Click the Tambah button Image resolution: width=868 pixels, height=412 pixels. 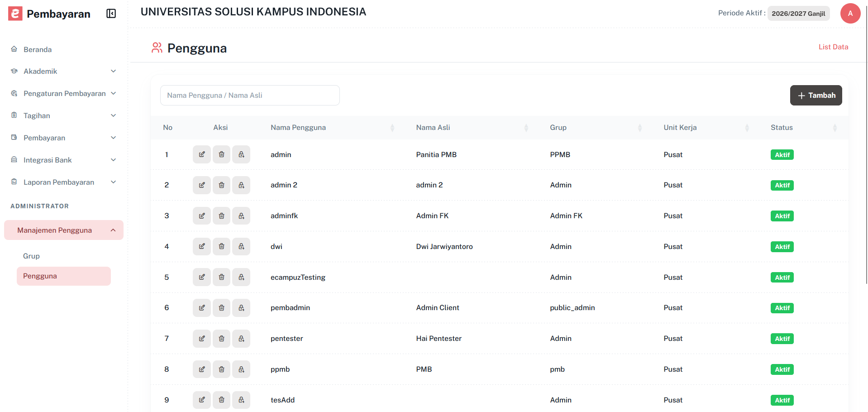(816, 95)
